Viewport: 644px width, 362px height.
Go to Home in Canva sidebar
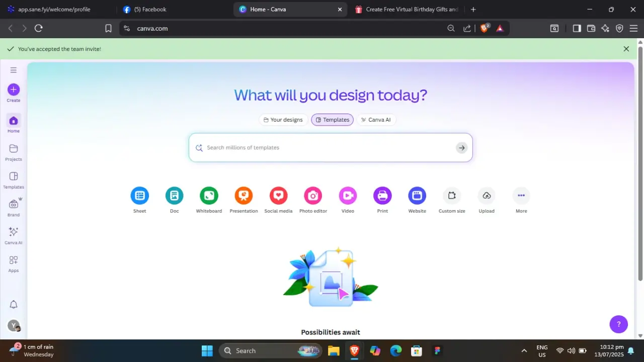click(x=14, y=124)
